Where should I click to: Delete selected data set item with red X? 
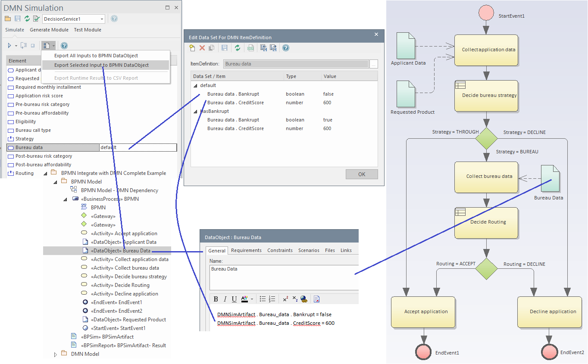(202, 48)
